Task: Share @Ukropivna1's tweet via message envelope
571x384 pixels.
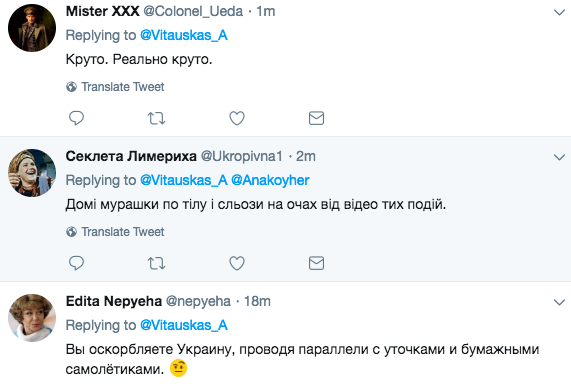Action: [316, 263]
